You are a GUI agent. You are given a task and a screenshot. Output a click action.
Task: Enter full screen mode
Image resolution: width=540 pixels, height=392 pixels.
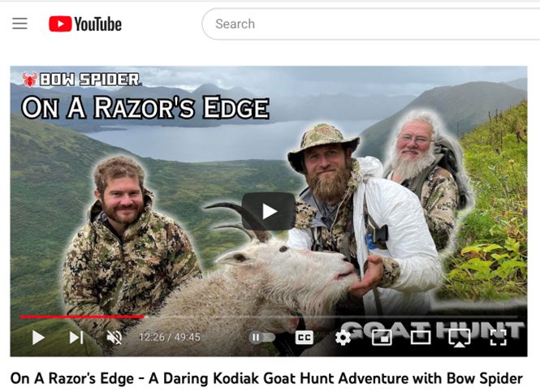pyautogui.click(x=499, y=338)
